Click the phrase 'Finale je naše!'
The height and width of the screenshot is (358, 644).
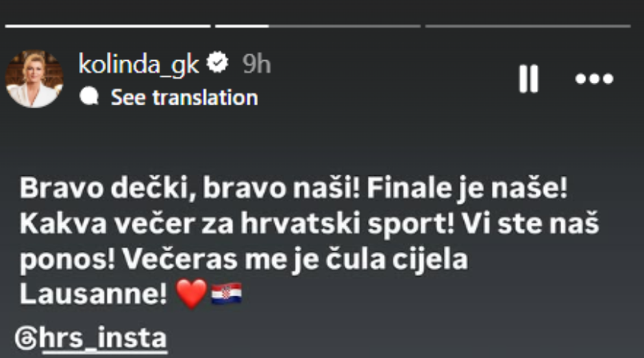pyautogui.click(x=467, y=190)
